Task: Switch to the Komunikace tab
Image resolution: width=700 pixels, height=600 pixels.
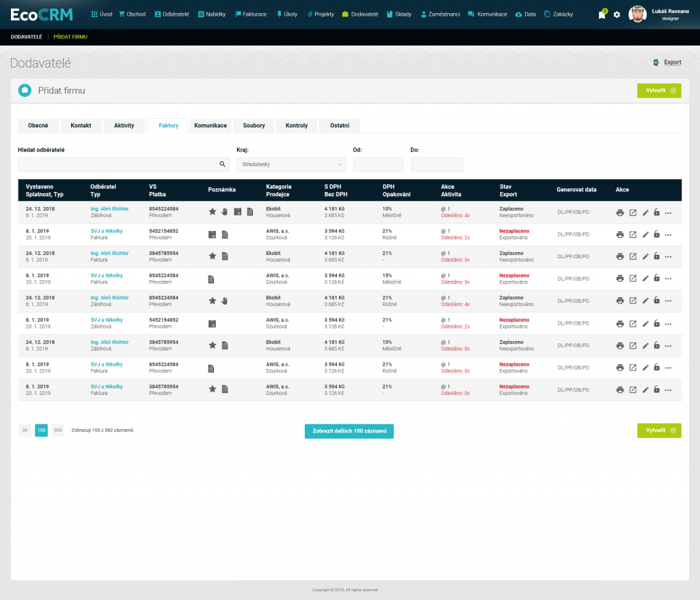Action: coord(211,126)
